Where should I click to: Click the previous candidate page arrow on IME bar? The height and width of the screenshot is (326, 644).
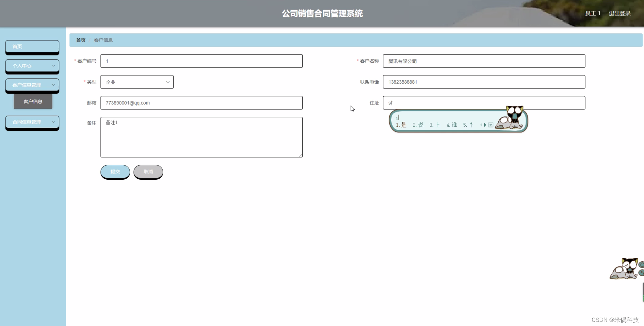click(481, 125)
